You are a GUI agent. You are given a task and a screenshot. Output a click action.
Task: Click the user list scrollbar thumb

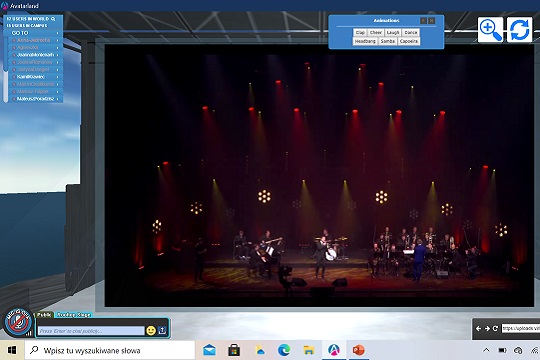tap(6, 54)
